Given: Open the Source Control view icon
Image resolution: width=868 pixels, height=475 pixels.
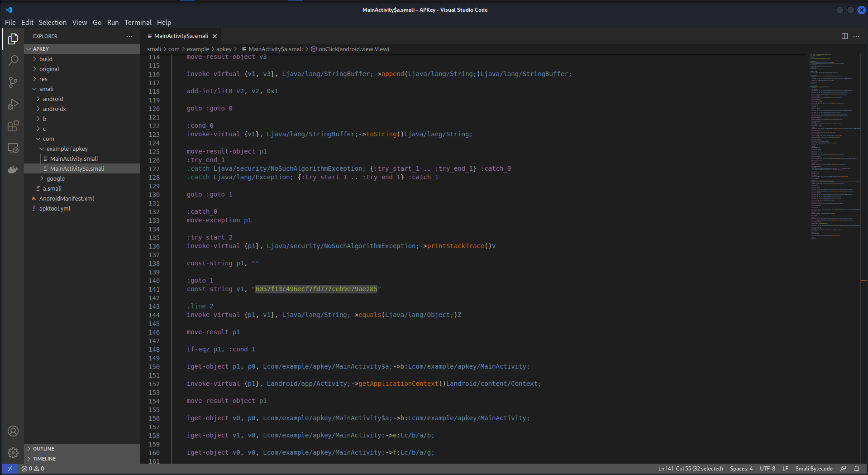Looking at the screenshot, I should [x=13, y=82].
